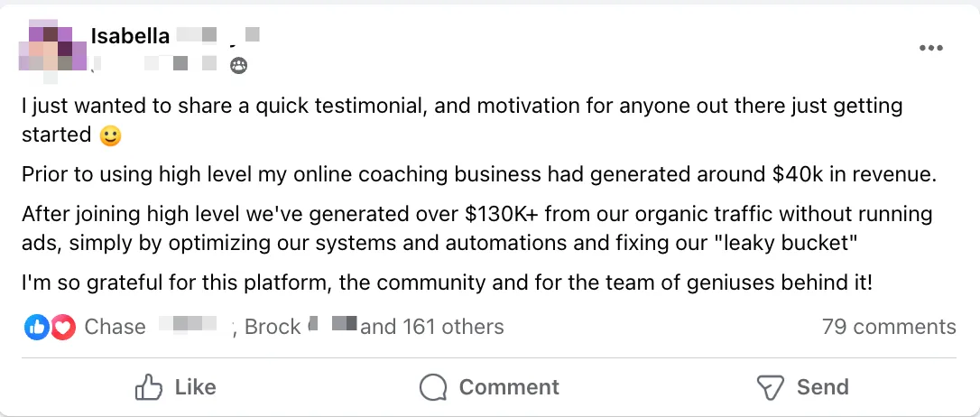Click the "I'm so grateful" closing sentence

click(447, 283)
